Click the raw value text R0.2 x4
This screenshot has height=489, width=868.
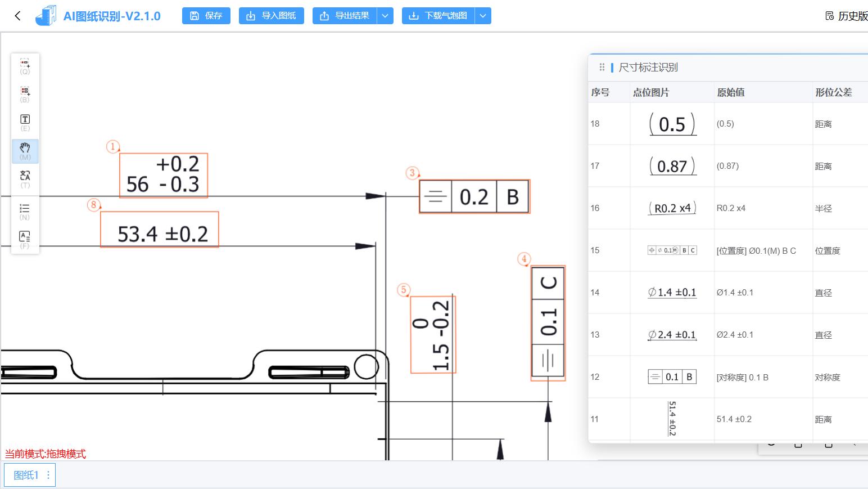pos(731,208)
